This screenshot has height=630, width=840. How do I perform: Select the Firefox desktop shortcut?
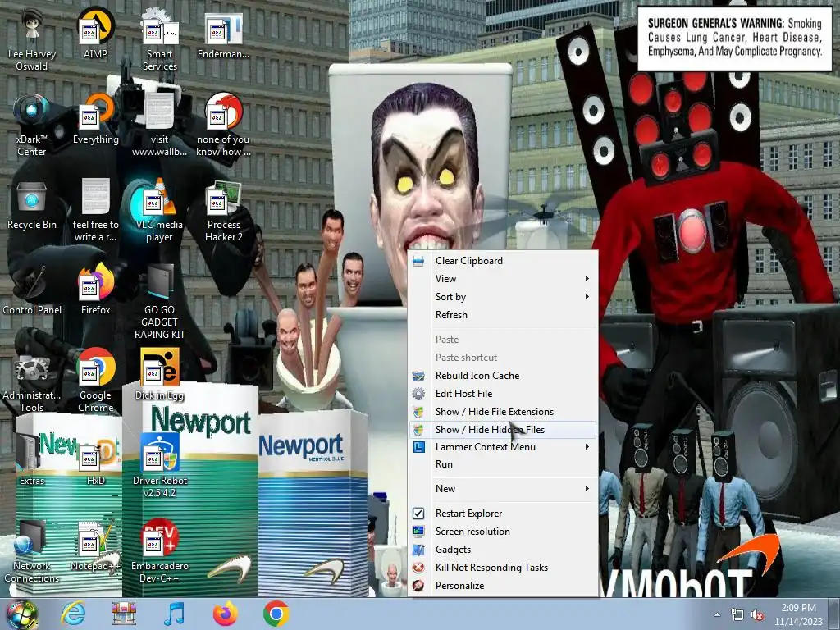pyautogui.click(x=95, y=290)
